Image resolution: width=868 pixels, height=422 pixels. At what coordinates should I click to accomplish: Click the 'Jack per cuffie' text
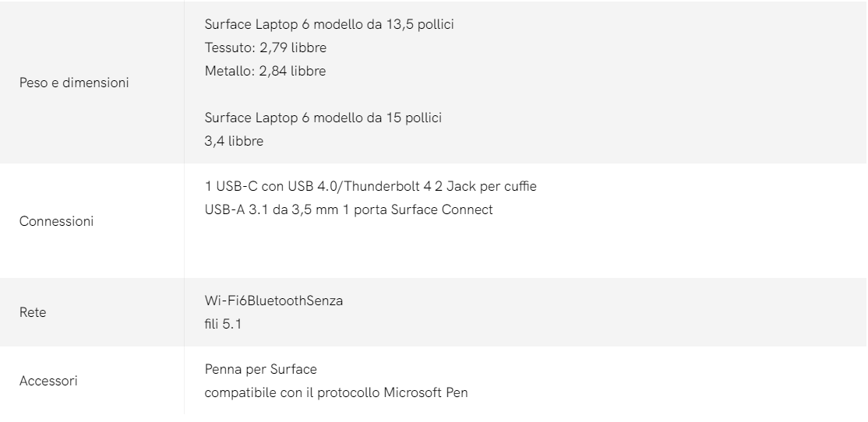[492, 186]
